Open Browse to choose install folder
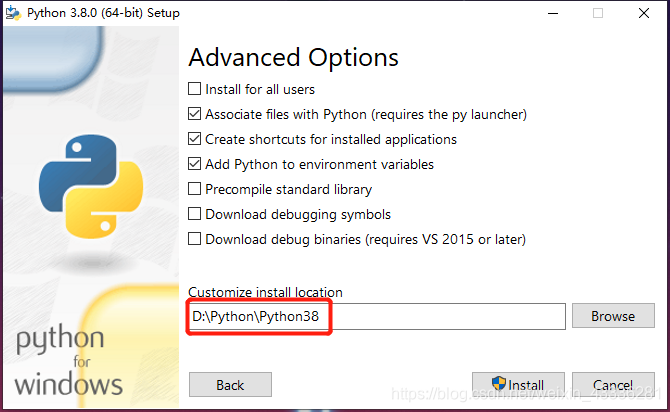The height and width of the screenshot is (412, 670). pyautogui.click(x=613, y=316)
